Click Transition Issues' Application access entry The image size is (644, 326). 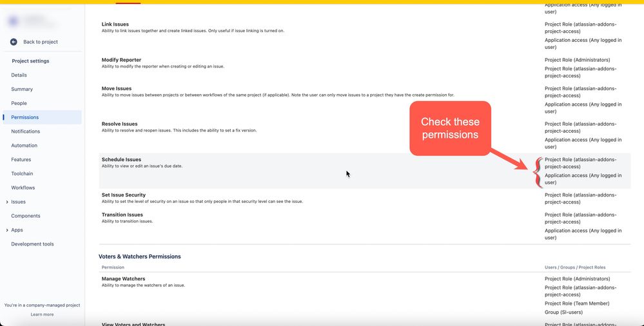583,234
